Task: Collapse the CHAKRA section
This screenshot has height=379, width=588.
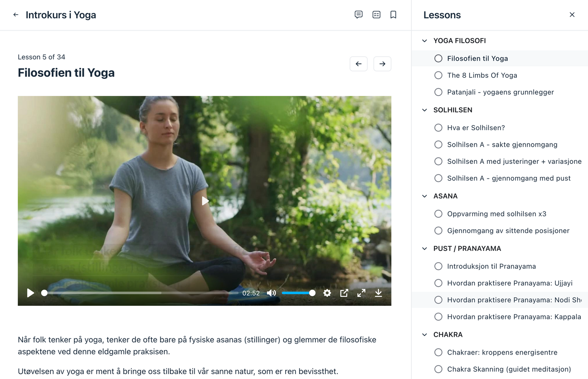Action: point(424,335)
